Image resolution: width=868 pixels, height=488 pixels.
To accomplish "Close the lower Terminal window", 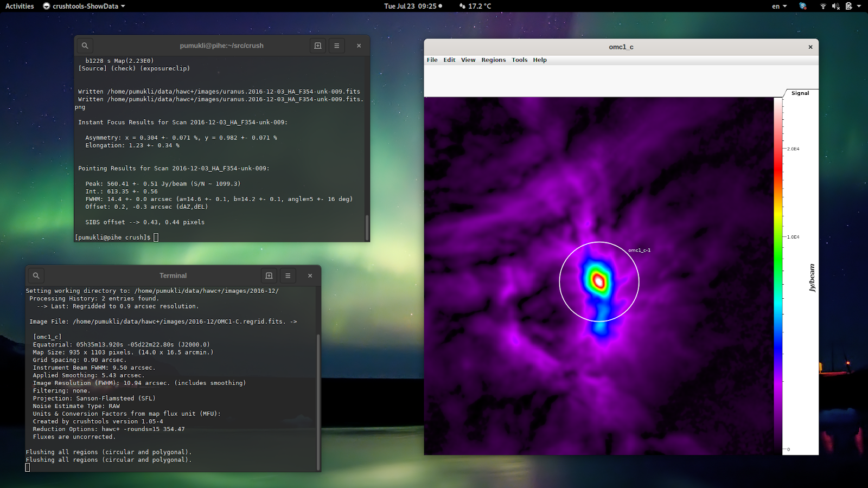I will (x=310, y=275).
